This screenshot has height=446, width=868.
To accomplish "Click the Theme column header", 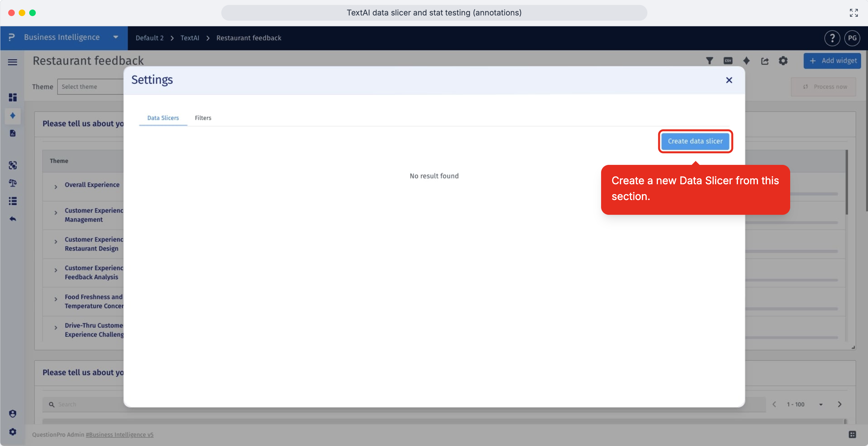I will coord(59,161).
